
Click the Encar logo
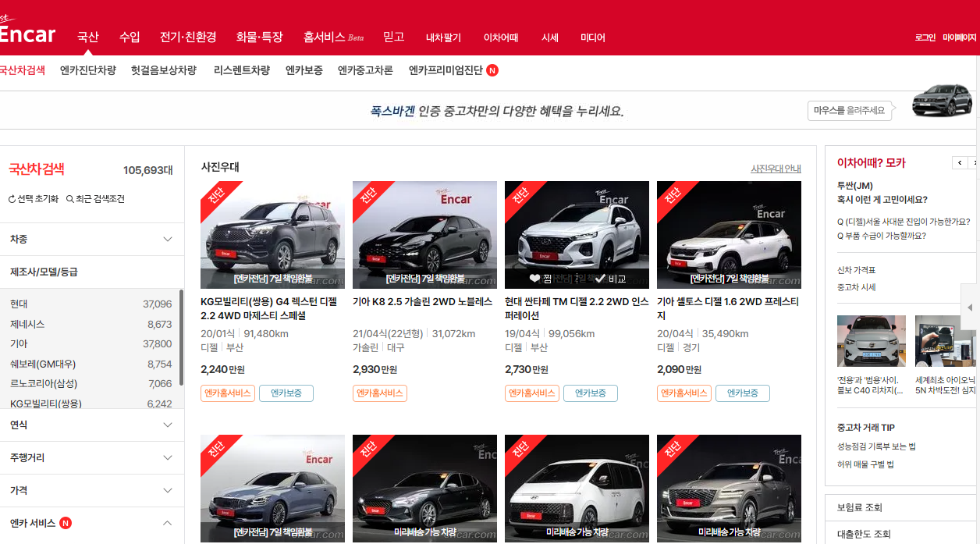pos(27,33)
